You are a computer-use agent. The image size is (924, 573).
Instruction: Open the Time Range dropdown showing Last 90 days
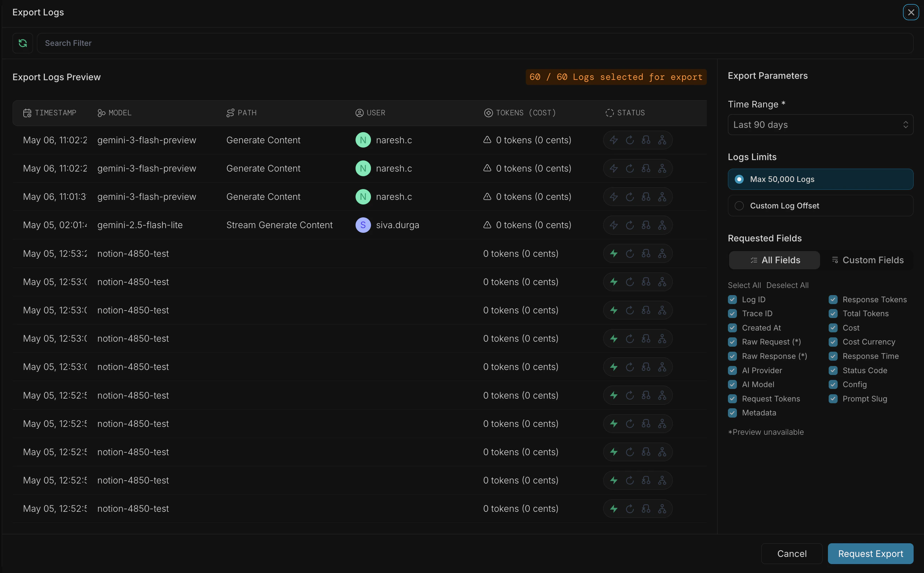820,125
